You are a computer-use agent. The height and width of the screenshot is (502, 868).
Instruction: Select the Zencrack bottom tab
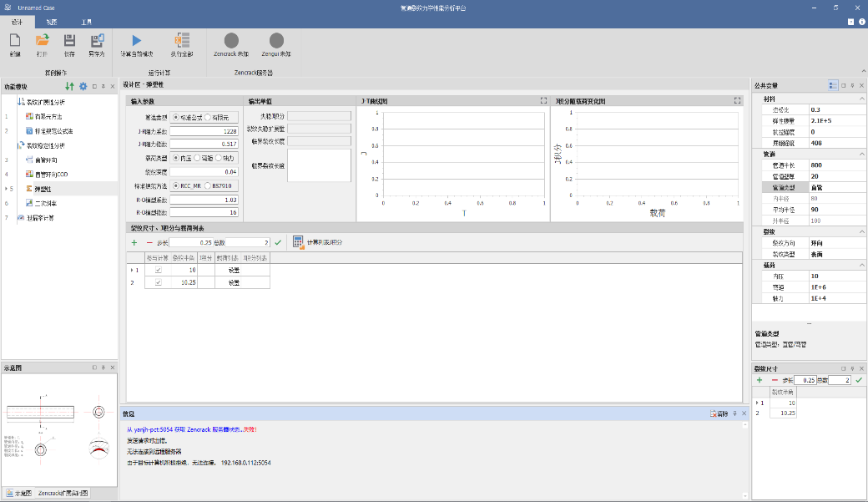pos(62,493)
